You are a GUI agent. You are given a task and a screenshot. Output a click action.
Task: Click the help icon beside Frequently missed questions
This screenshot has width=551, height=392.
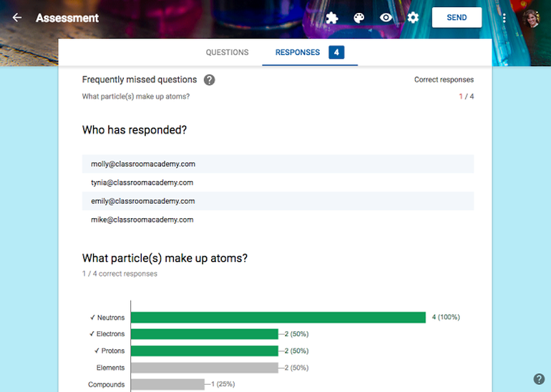point(209,80)
